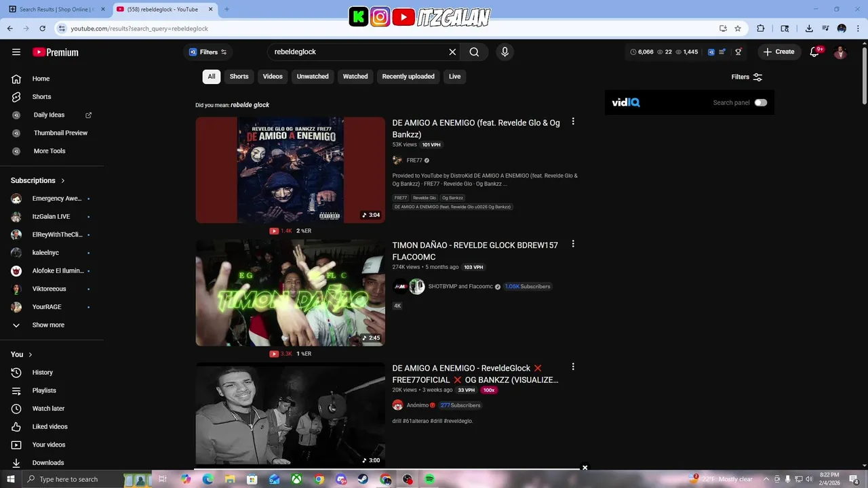
Task: Open Chrome extensions puzzle icon
Action: tap(760, 28)
